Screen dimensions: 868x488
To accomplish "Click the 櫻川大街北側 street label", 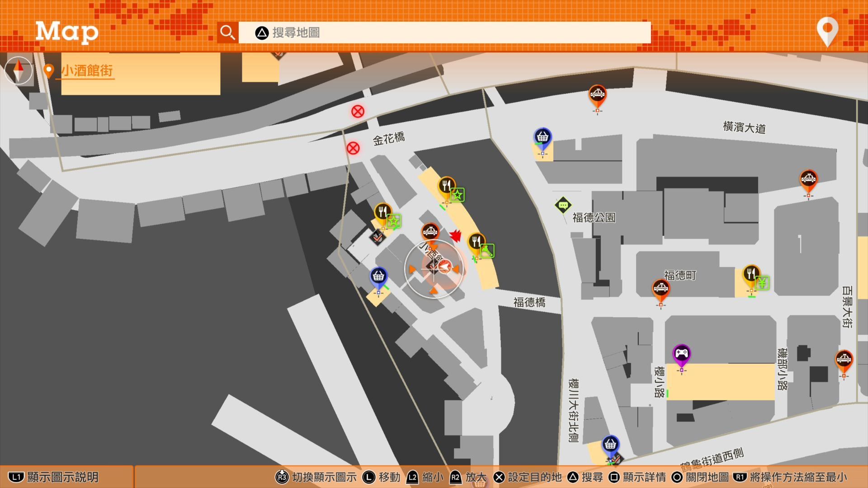I will pos(573,411).
